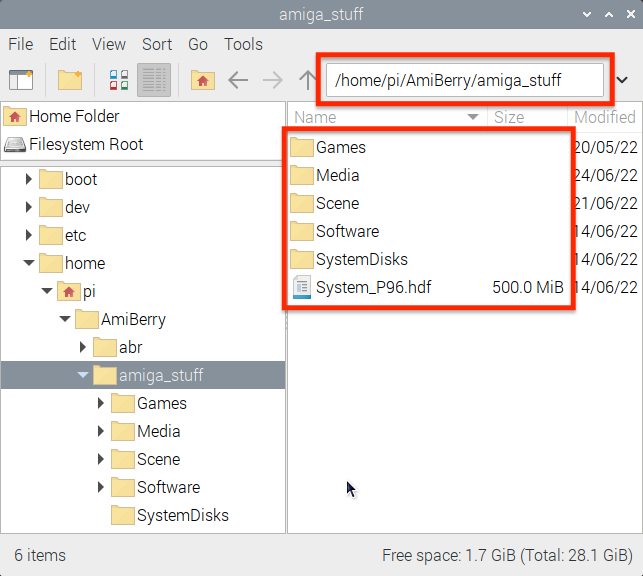Expand Media subfolder in tree

point(100,431)
